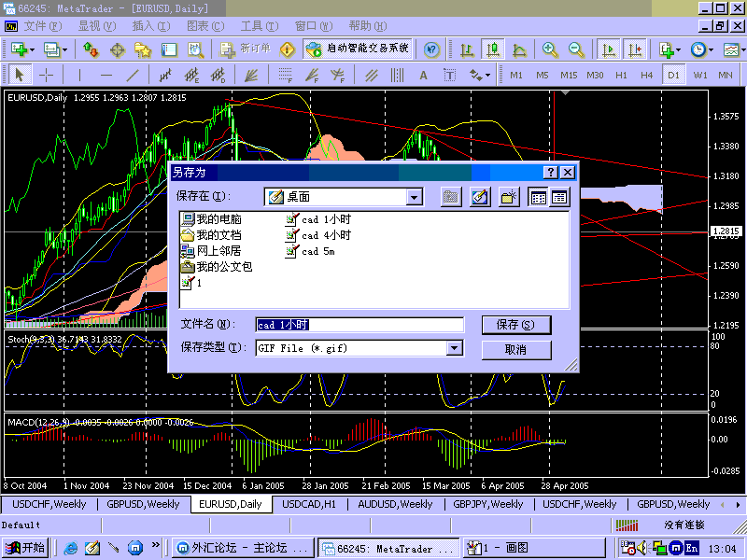Switch chart to candlestick display

coord(492,49)
